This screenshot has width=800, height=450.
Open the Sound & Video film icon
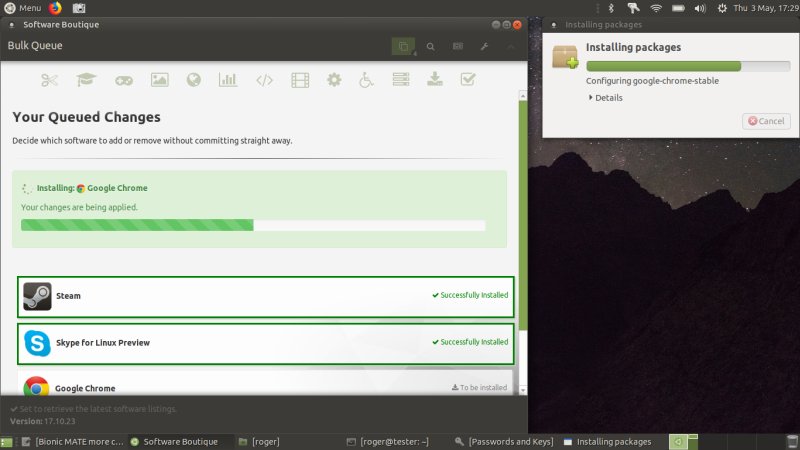click(300, 80)
